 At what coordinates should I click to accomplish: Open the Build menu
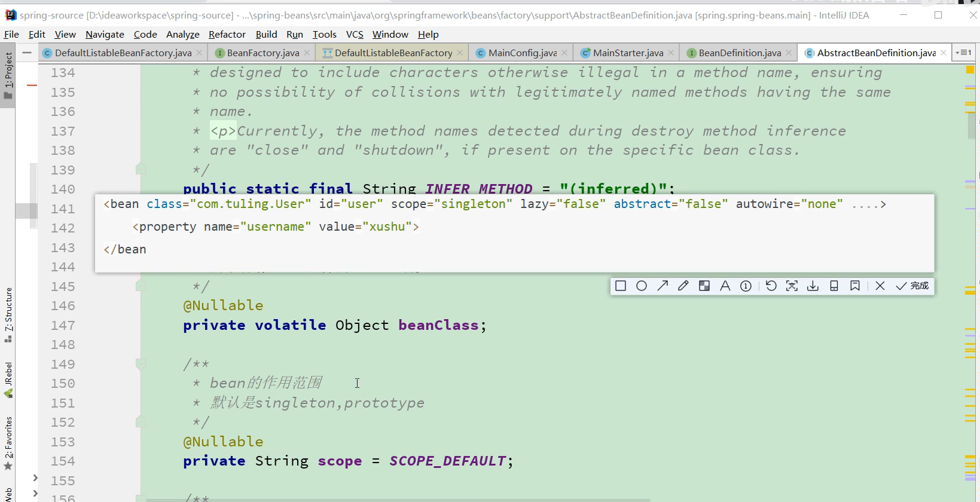pyautogui.click(x=267, y=35)
